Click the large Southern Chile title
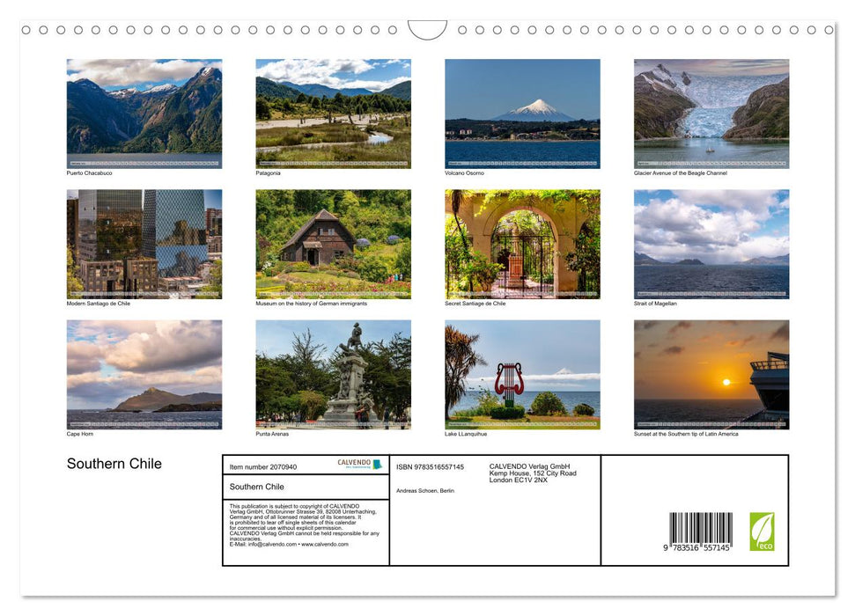855x616 pixels. pos(114,464)
